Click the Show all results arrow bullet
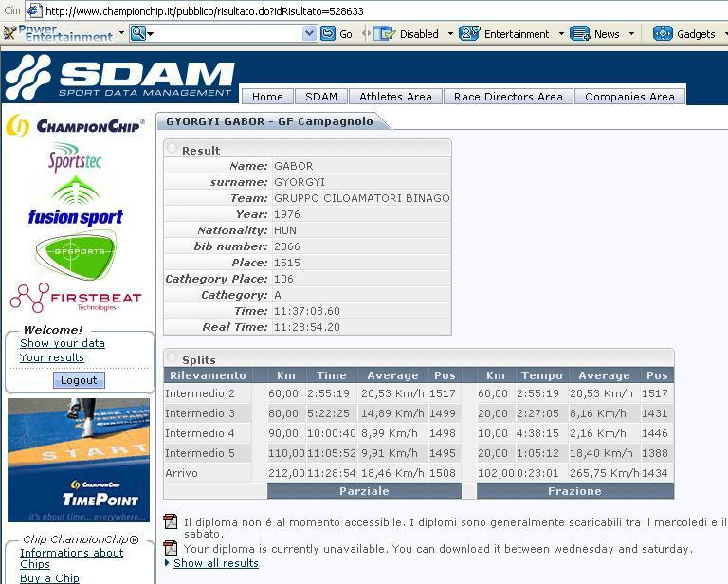This screenshot has width=728, height=584. tap(168, 562)
